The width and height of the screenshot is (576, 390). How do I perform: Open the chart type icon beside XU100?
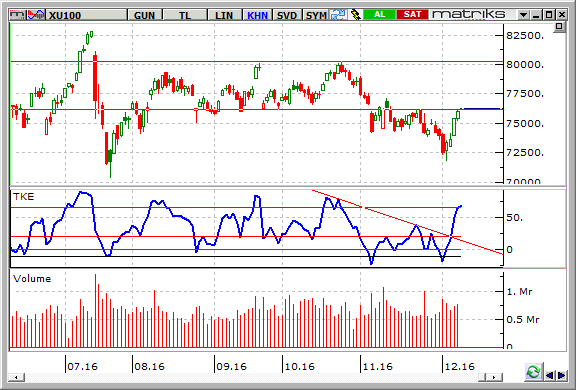coord(36,15)
